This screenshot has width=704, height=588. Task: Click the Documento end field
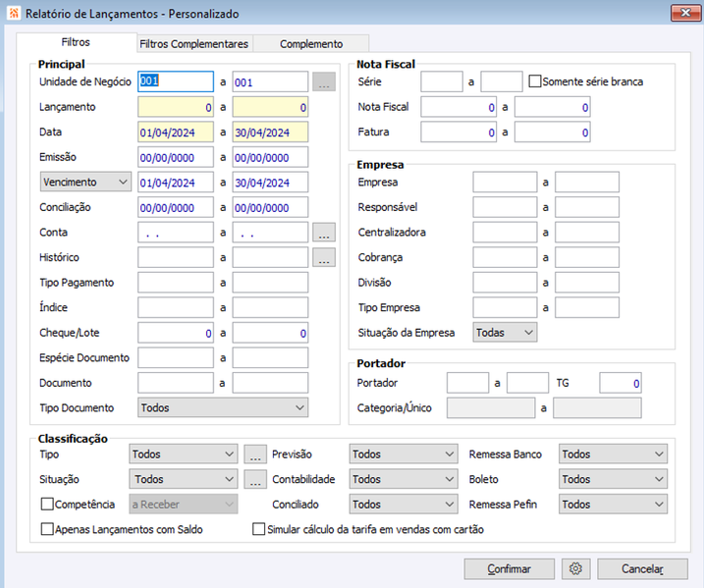pos(270,384)
